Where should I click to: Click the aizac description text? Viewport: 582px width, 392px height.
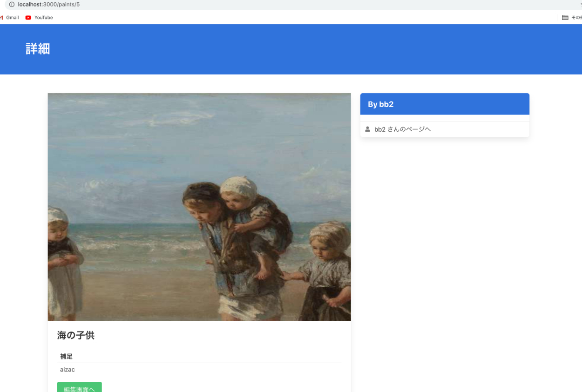point(68,370)
